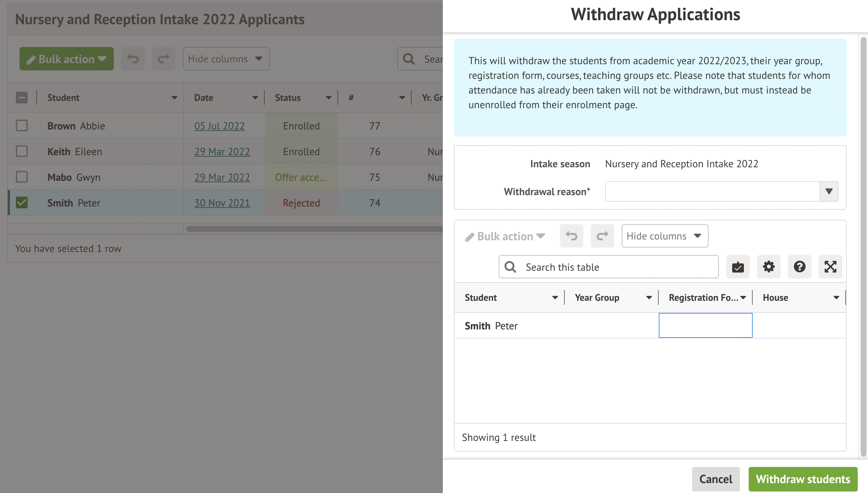Screen dimensions: 868x493
Task: Click the redo arrow in withdraw panel
Action: 602,236
